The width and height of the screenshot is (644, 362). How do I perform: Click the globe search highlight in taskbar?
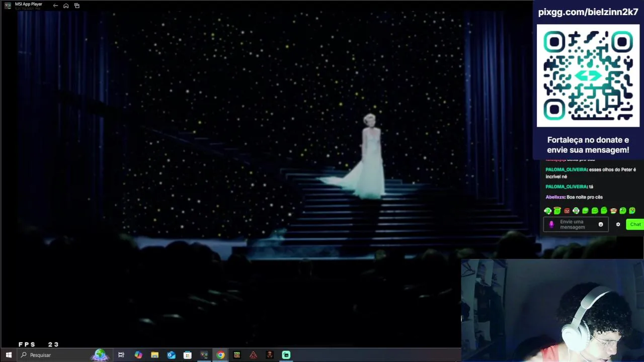100,354
